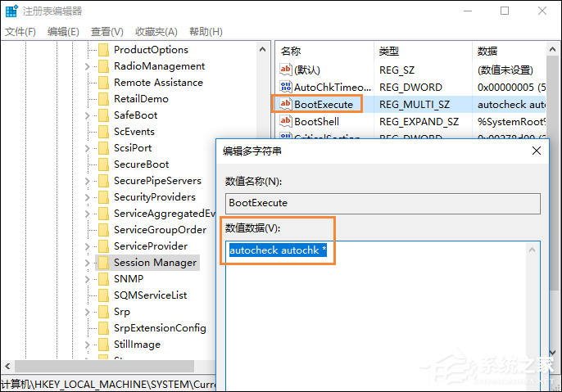The height and width of the screenshot is (392, 562).
Task: Expand the ScsiPort tree node
Action: tap(87, 148)
